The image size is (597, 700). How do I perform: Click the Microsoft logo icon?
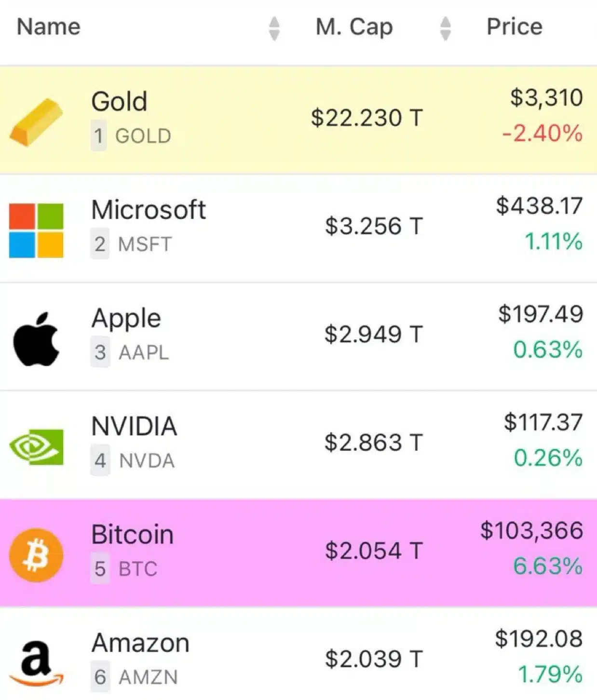(x=36, y=230)
